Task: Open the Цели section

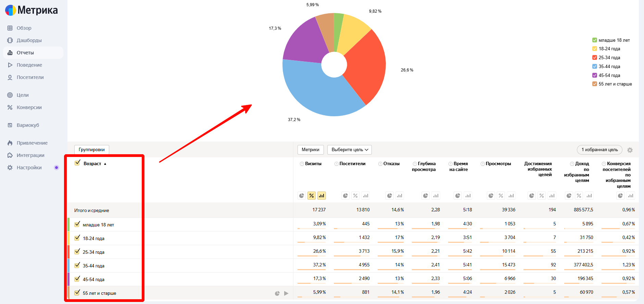Action: pyautogui.click(x=23, y=95)
